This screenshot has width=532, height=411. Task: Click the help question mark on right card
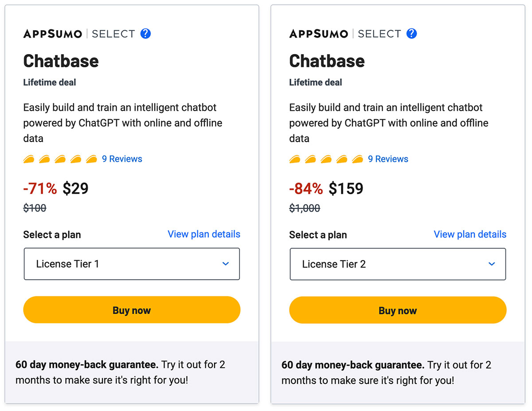pos(411,33)
